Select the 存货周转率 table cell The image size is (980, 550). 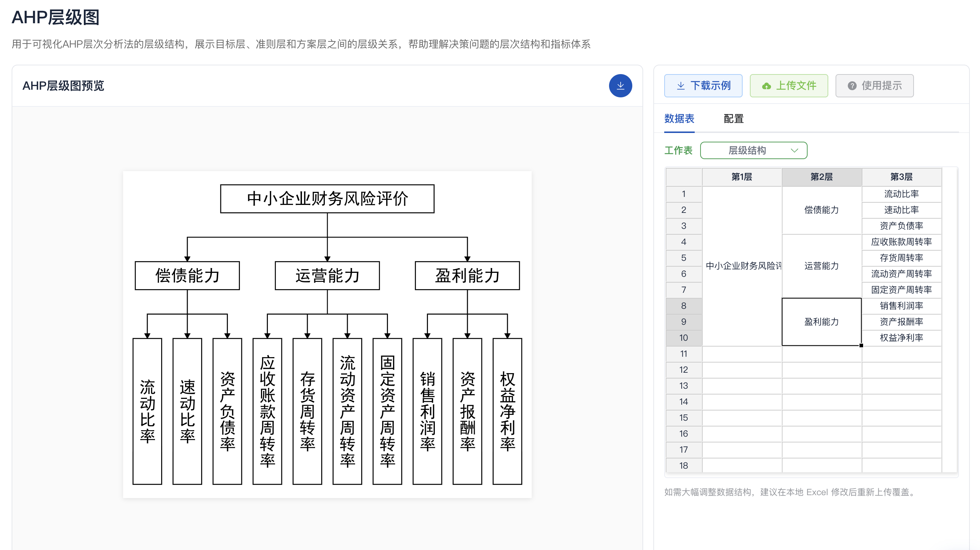click(x=902, y=258)
